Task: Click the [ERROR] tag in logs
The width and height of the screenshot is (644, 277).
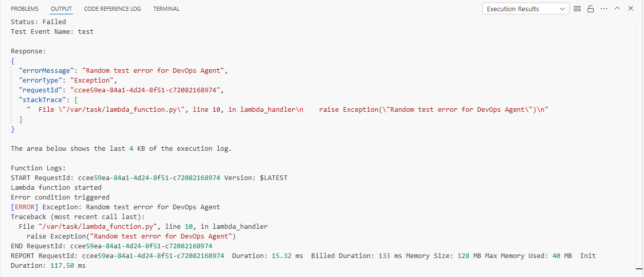Action: tap(25, 207)
